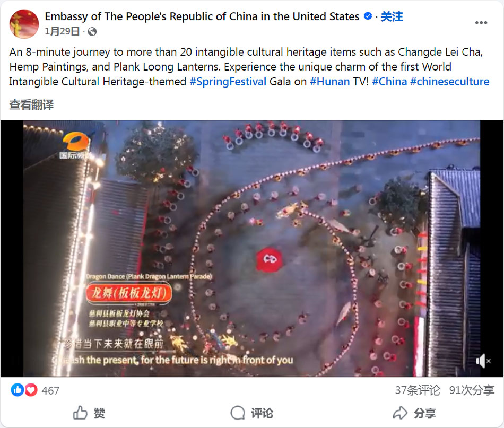The height and width of the screenshot is (428, 504).
Task: Open the 1月29日 post date link
Action: click(x=62, y=31)
